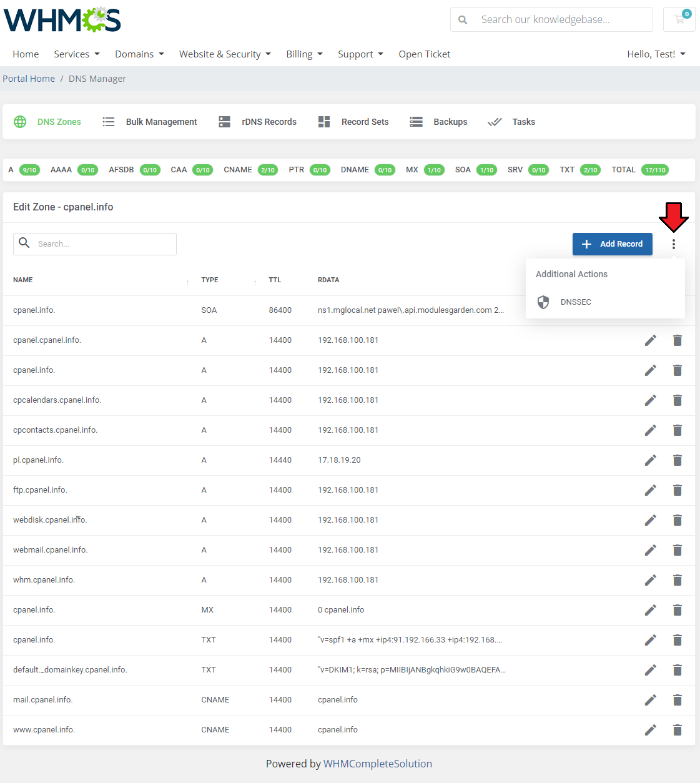Click the WHMCS logo
700x783 pixels.
tap(62, 20)
